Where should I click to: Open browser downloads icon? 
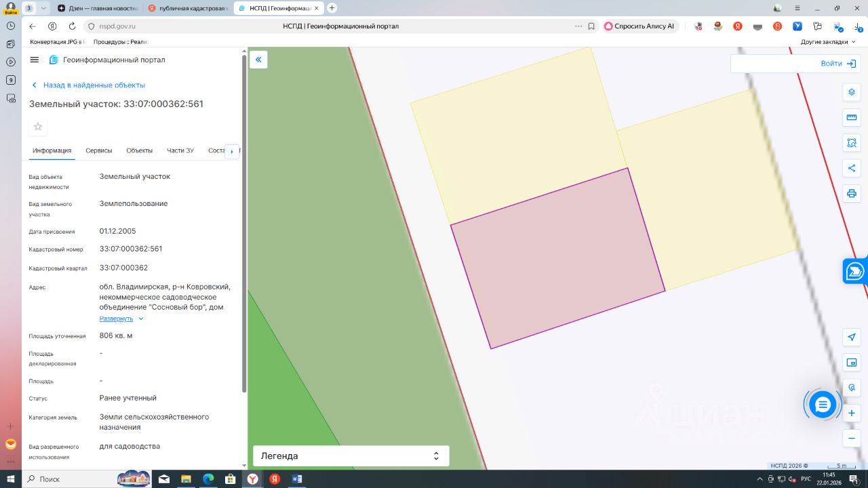click(x=859, y=26)
